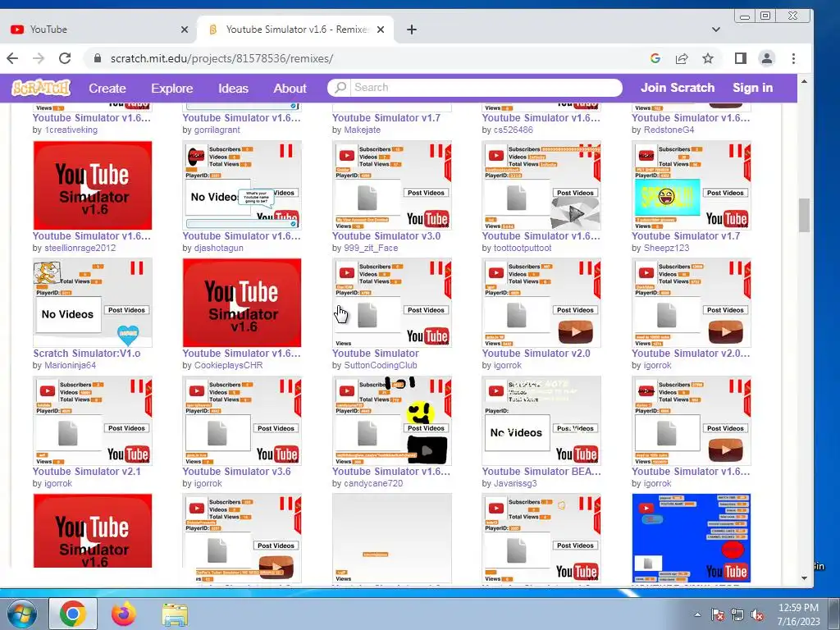
Task: Open author link djashotagun
Action: pyautogui.click(x=218, y=248)
